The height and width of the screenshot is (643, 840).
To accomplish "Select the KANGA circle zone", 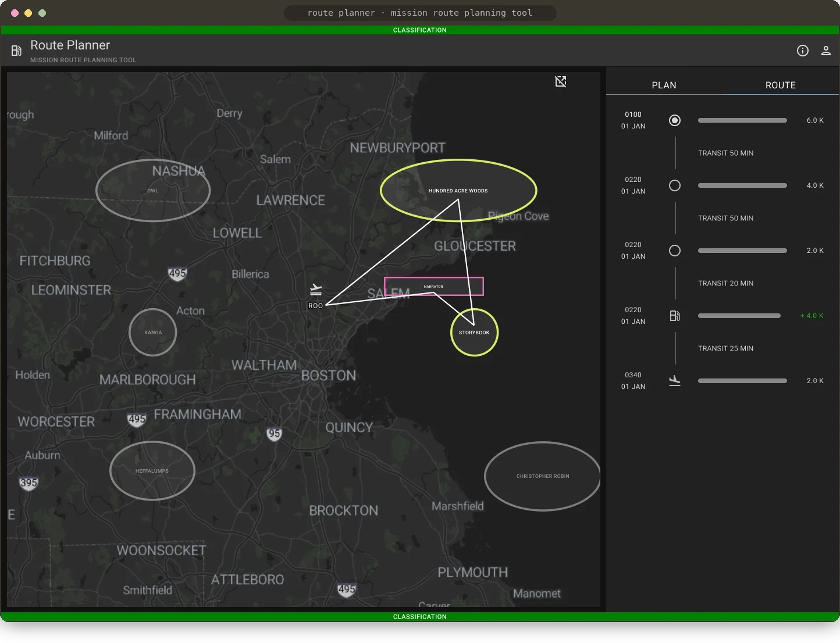I will 153,333.
